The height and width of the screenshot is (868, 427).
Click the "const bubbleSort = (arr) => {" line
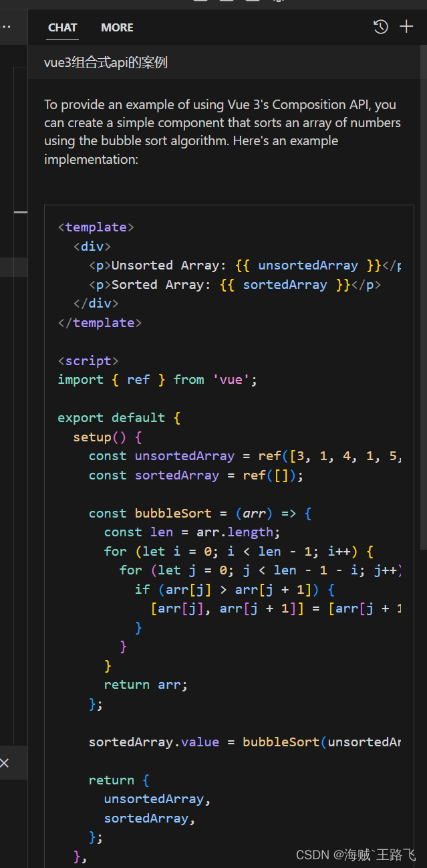coord(200,514)
